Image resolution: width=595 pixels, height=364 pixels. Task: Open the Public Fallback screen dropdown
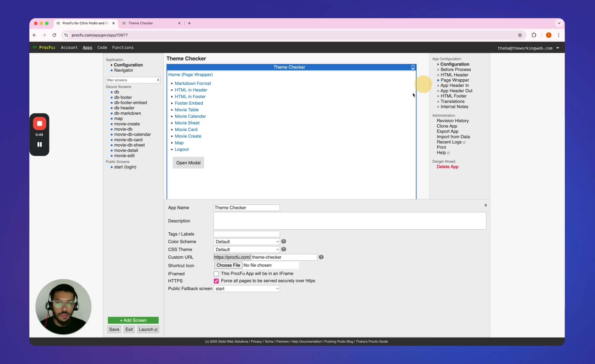[246, 289]
